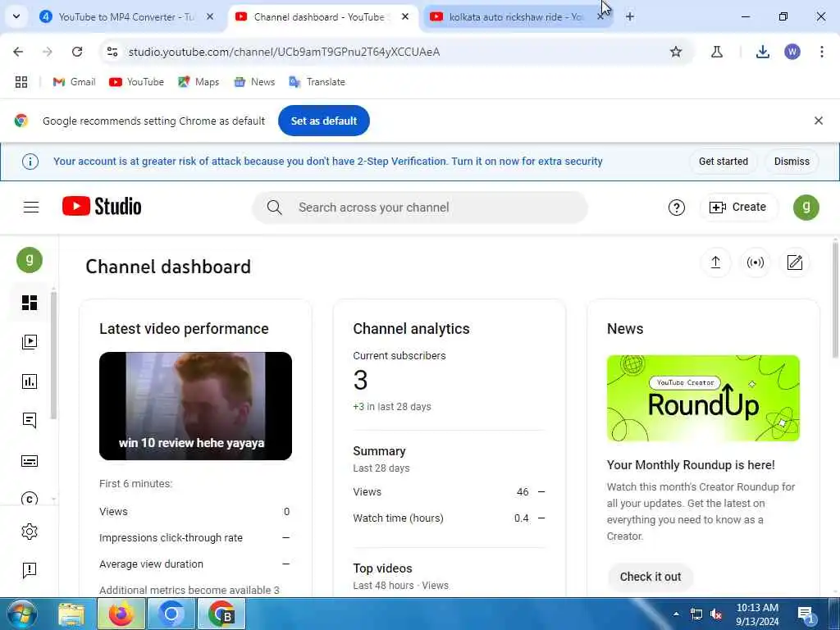Click the Create post pencil icon
The width and height of the screenshot is (840, 630).
794,262
